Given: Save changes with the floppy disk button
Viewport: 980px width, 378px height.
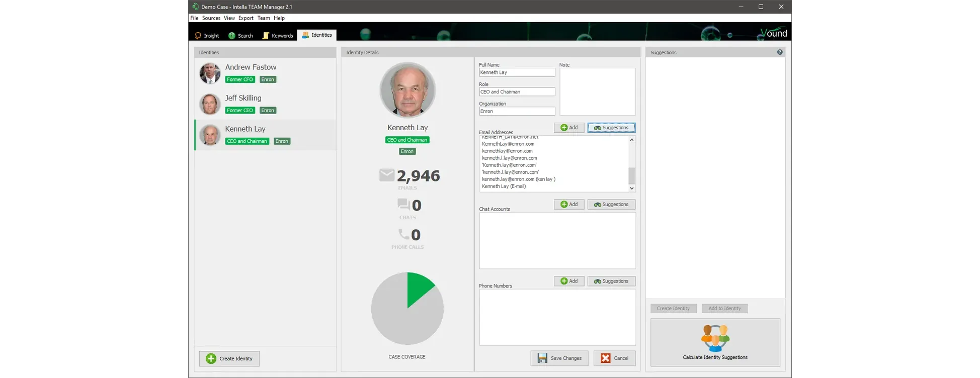Looking at the screenshot, I should coord(559,358).
